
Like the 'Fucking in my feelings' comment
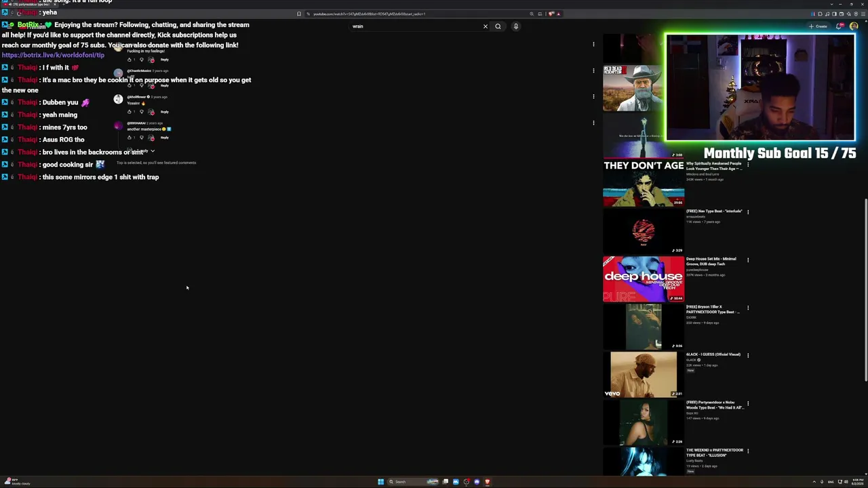coord(130,60)
